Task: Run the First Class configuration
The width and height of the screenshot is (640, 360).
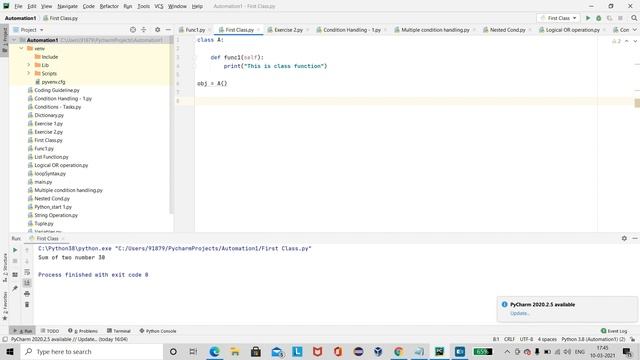Action: [588, 18]
